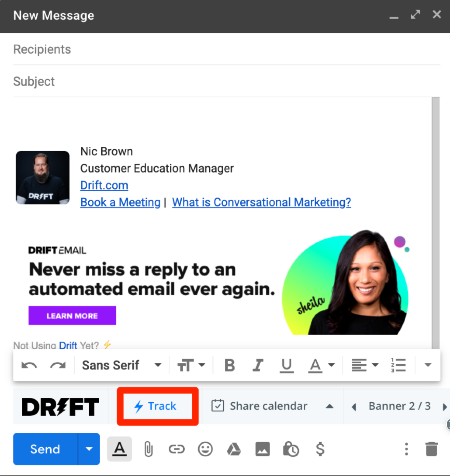Open the font size dropdown

click(x=191, y=365)
